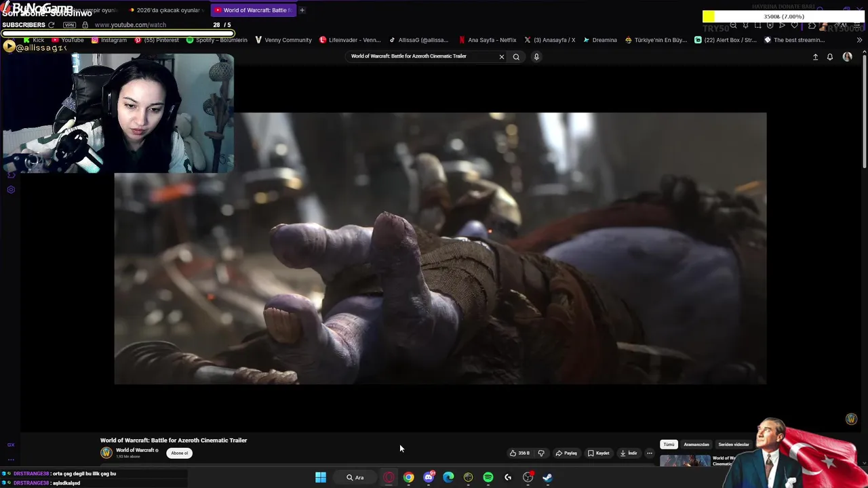Open YouTube notifications bell
868x488 pixels.
coord(830,57)
